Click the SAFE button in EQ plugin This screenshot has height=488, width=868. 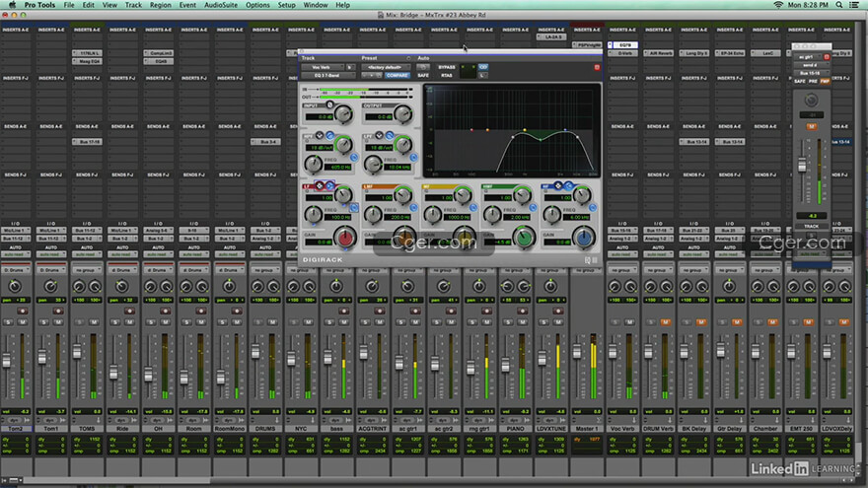pyautogui.click(x=423, y=75)
